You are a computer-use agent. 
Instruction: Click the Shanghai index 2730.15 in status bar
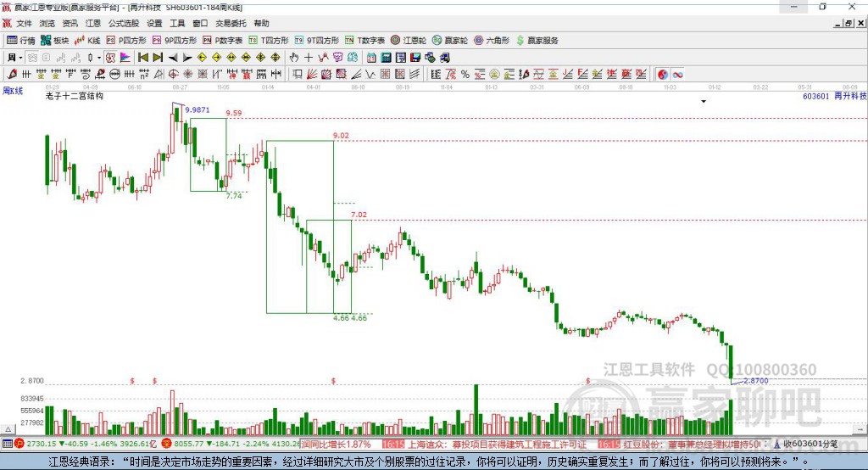click(x=41, y=444)
